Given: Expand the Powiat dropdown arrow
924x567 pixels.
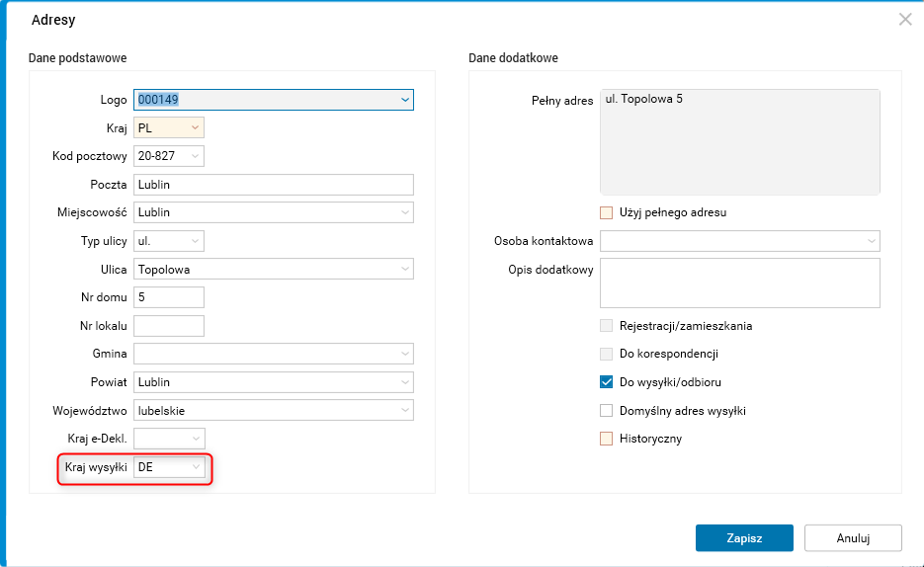Looking at the screenshot, I should coord(405,382).
